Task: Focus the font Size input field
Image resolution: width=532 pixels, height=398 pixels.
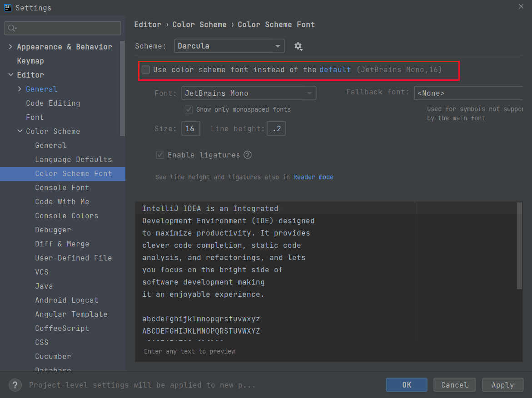Action: (190, 128)
